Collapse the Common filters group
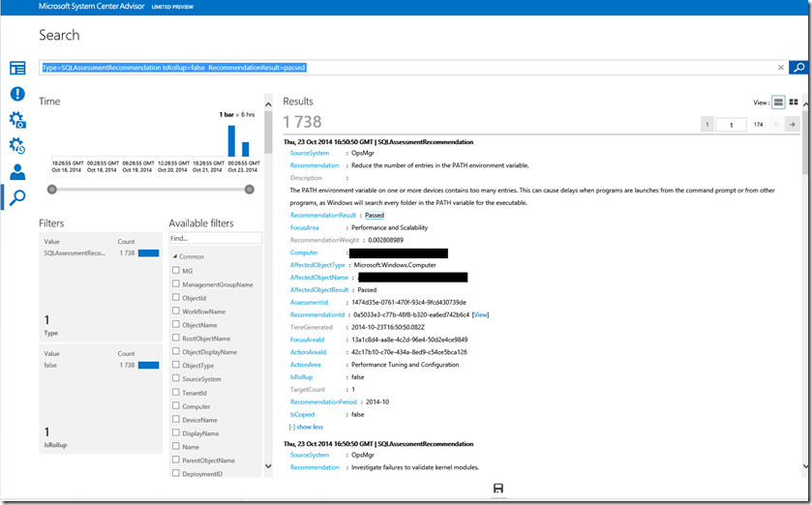This screenshot has height=505, width=812. coord(173,256)
